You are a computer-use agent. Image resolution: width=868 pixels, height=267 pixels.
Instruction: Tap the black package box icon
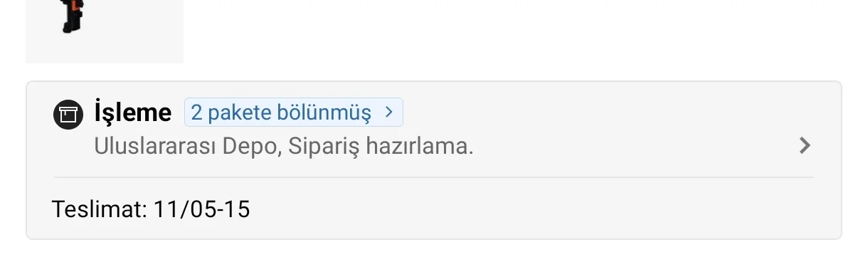(x=68, y=114)
